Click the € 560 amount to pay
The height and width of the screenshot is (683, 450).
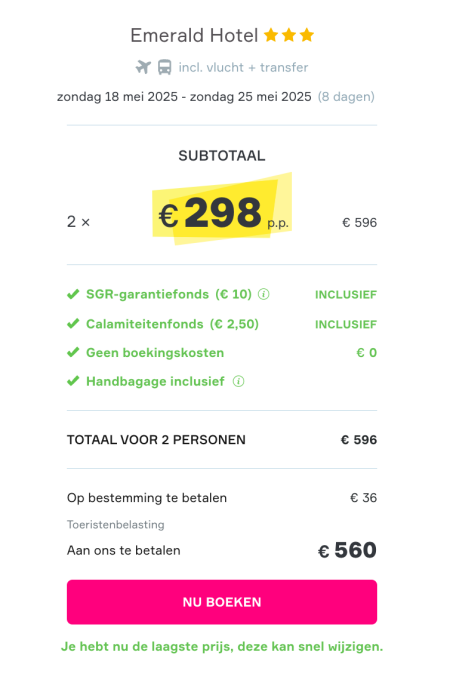[347, 550]
